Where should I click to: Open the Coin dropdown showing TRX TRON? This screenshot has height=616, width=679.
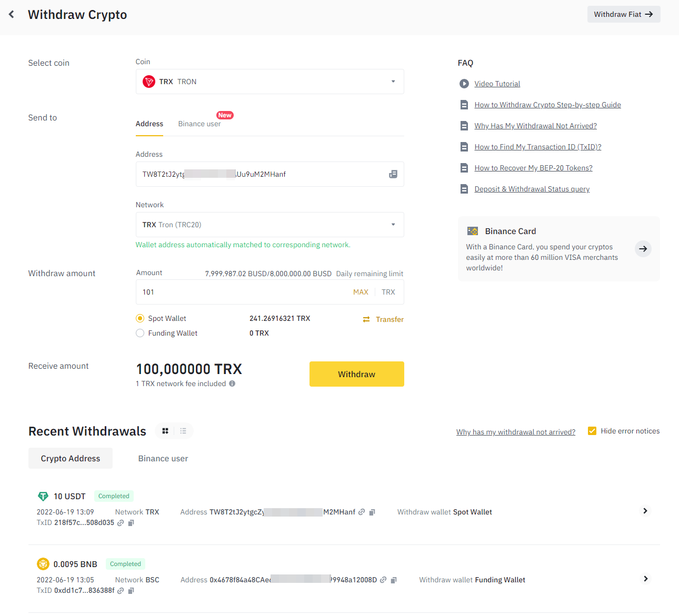point(270,82)
